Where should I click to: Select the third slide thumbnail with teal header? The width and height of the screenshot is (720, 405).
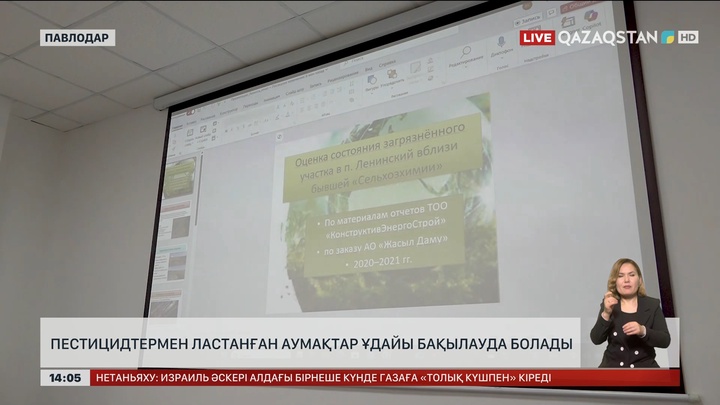(170, 263)
